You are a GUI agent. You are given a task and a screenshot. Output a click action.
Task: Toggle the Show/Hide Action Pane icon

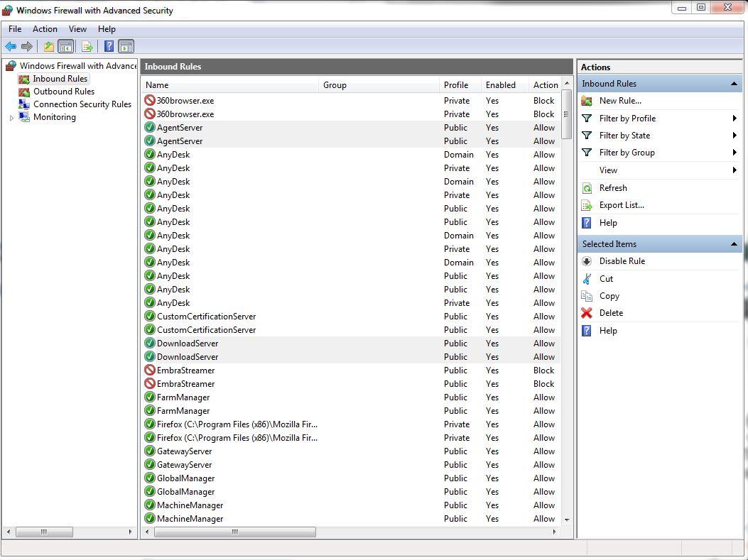tap(126, 46)
